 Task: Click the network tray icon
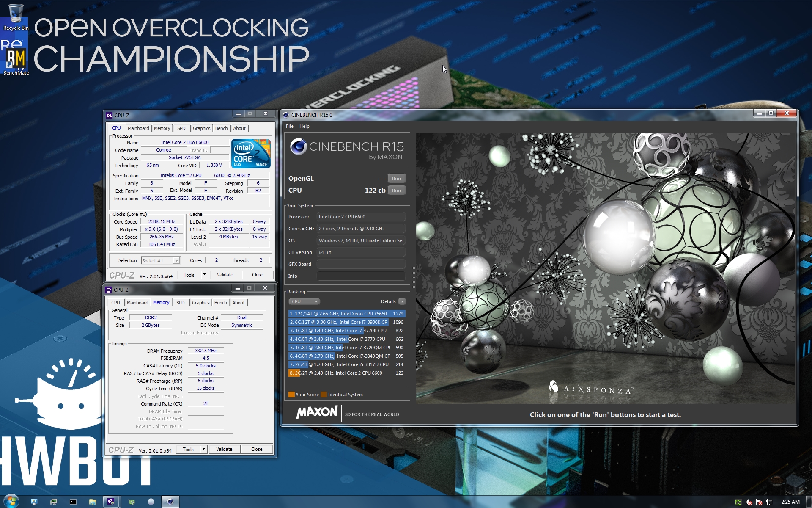769,502
